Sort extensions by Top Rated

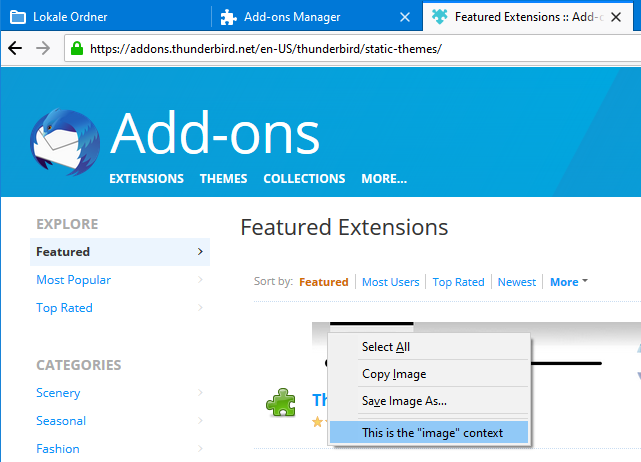[458, 282]
